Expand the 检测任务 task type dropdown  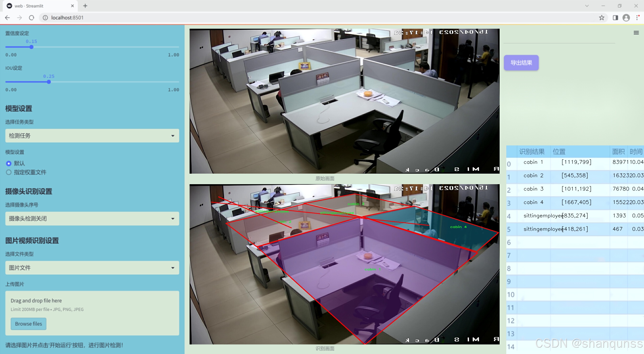click(x=92, y=136)
